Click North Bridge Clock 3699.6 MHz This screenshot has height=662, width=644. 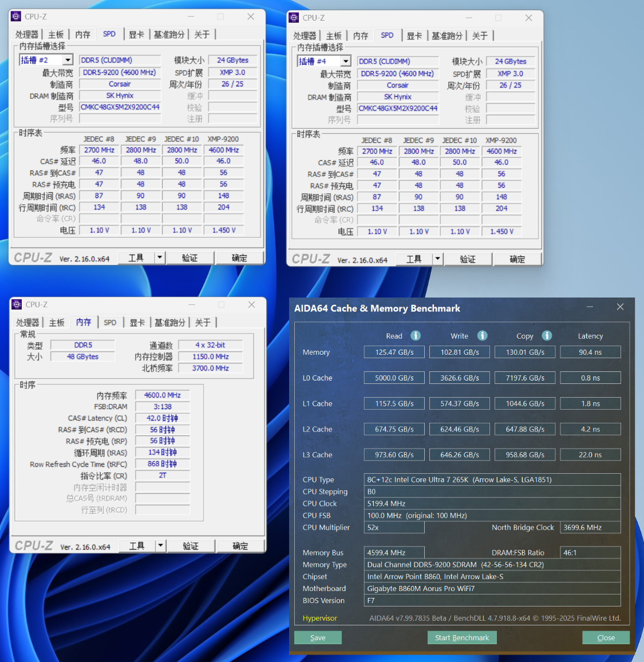coord(590,528)
